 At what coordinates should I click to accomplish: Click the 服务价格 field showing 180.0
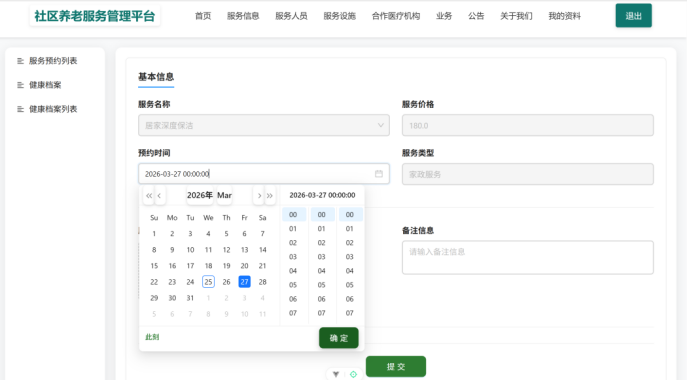click(528, 125)
